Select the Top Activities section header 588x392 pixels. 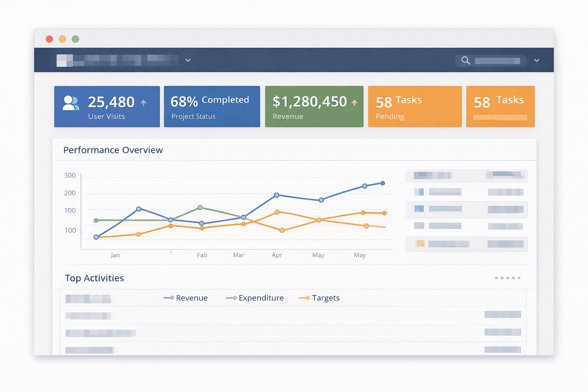coord(94,278)
